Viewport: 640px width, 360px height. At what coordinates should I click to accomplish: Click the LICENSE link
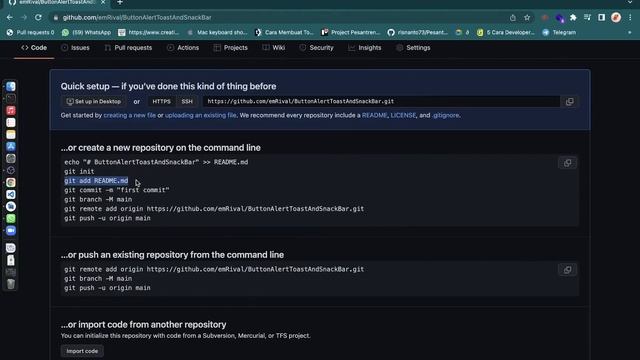(403, 116)
